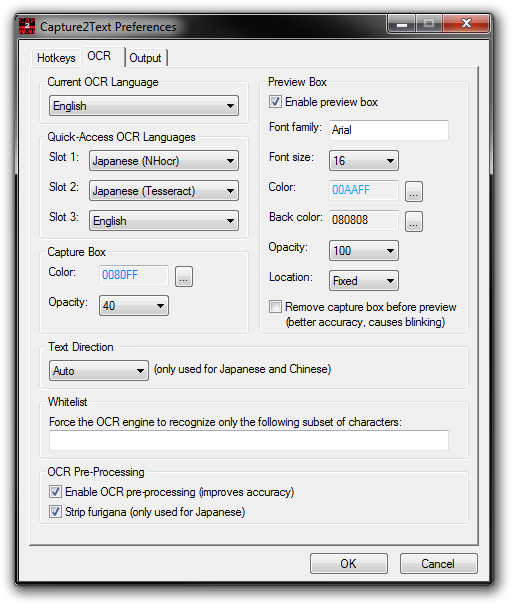This screenshot has width=514, height=608.
Task: Switch to the Hotkeys tab
Action: [x=56, y=58]
